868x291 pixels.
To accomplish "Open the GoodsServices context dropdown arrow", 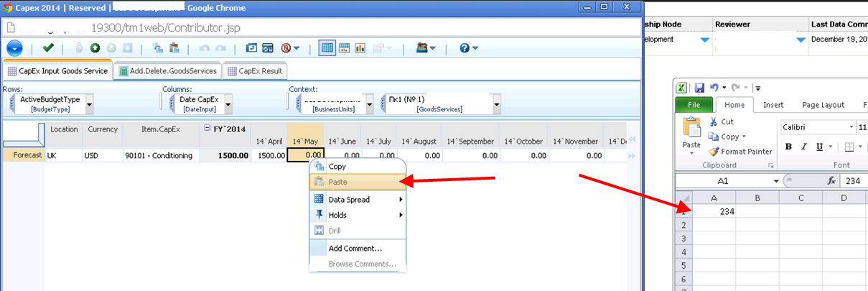I will tap(496, 104).
